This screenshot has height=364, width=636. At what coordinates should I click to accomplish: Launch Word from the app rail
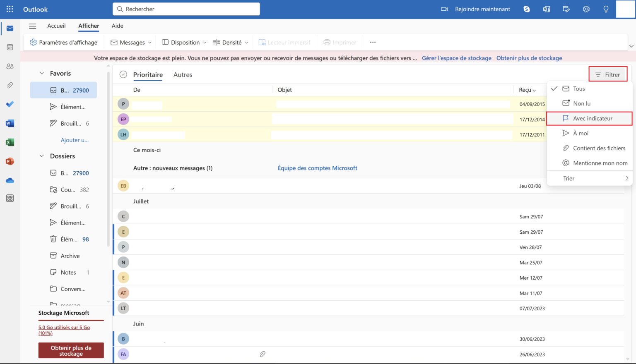[10, 123]
